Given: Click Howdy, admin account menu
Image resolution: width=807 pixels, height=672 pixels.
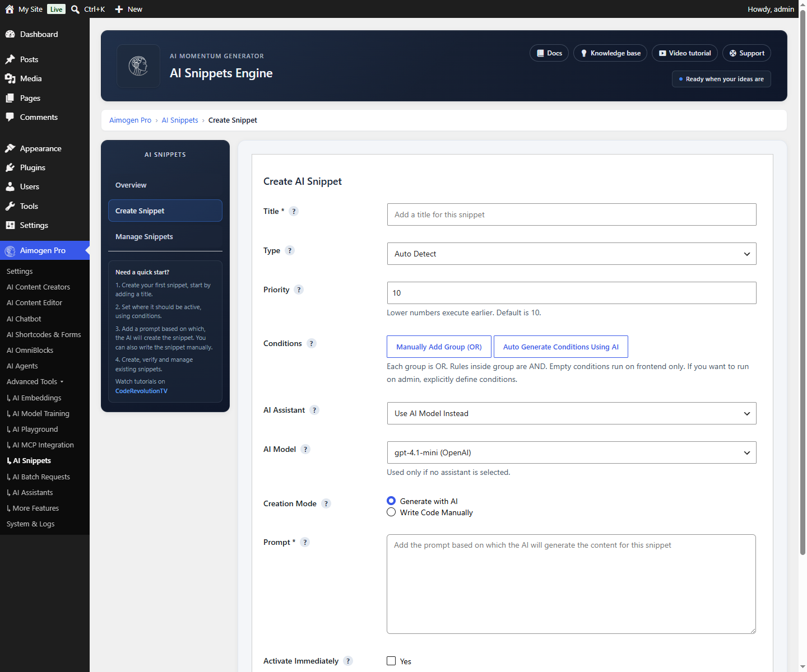Looking at the screenshot, I should click(771, 9).
